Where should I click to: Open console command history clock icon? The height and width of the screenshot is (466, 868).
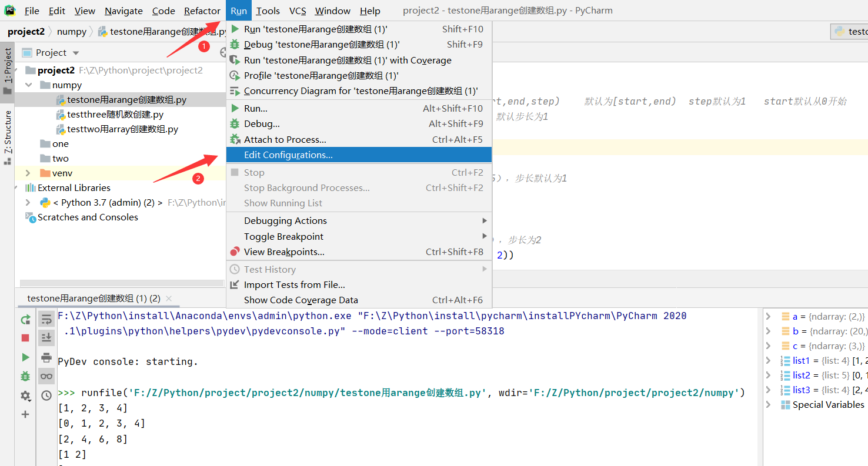[x=46, y=396]
